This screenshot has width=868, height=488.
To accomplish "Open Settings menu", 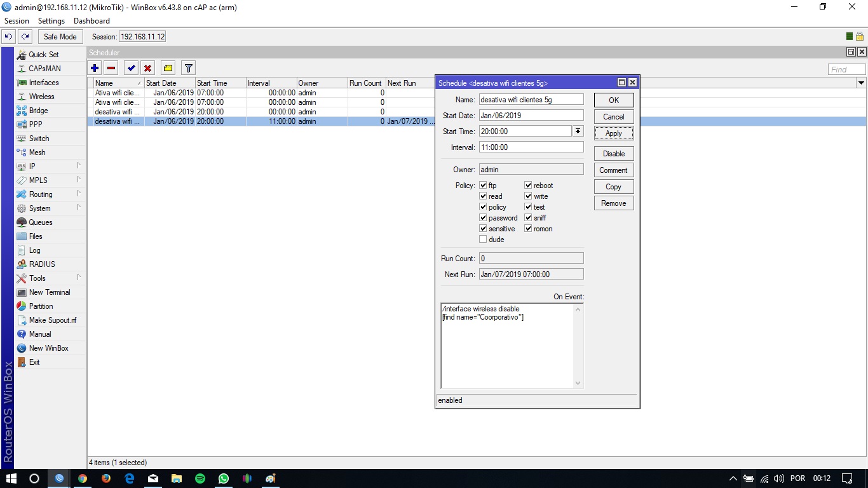I will point(51,21).
